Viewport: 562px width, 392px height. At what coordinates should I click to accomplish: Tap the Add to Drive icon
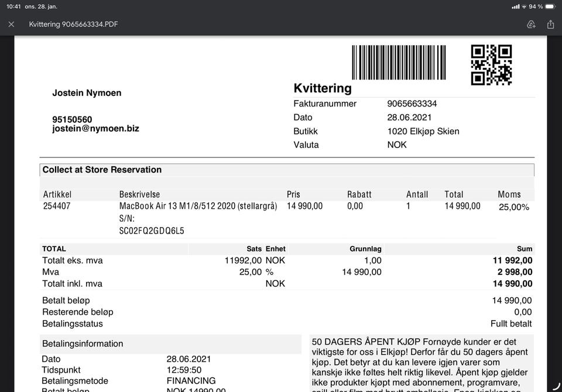tap(531, 25)
